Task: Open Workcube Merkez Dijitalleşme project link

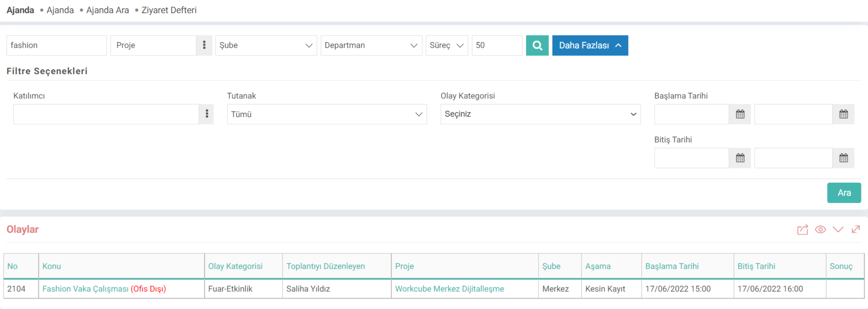Action: tap(449, 289)
